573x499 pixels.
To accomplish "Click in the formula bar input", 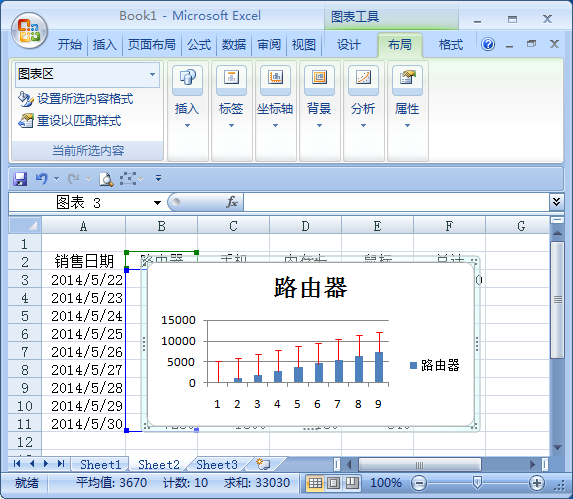I will (396, 202).
